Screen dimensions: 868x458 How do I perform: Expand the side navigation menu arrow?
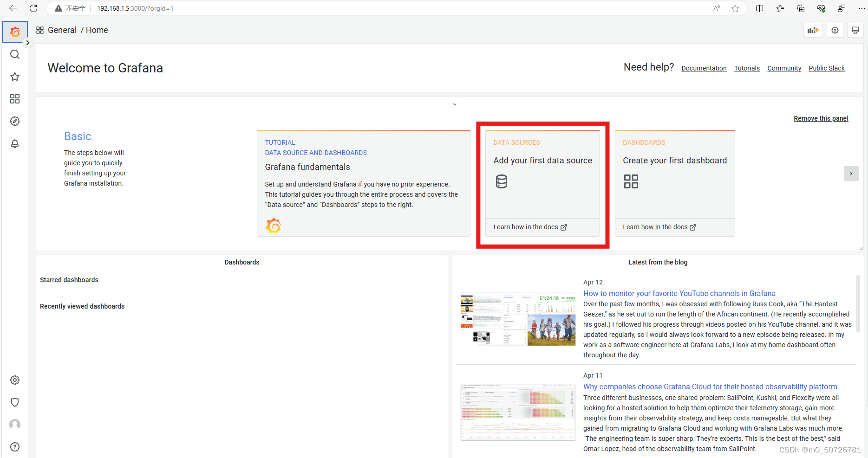(x=28, y=43)
